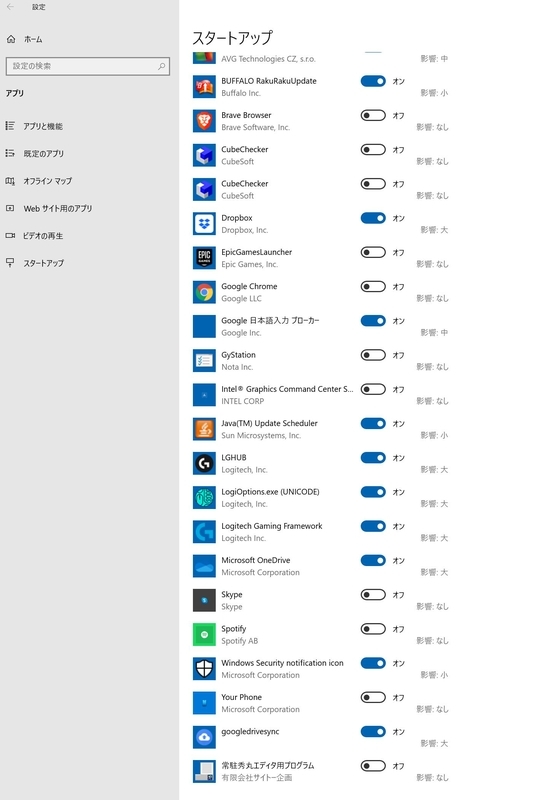This screenshot has height=800, width=535.
Task: Disable Dropbox startup toggle
Action: click(x=373, y=218)
